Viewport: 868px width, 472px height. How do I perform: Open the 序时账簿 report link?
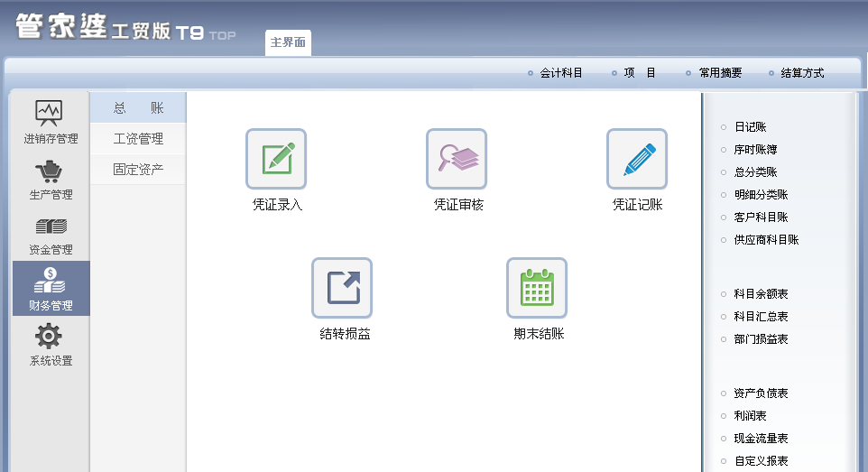click(x=755, y=150)
